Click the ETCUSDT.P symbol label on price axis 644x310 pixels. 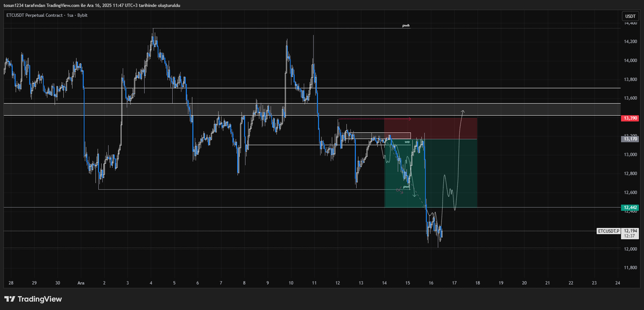click(609, 231)
